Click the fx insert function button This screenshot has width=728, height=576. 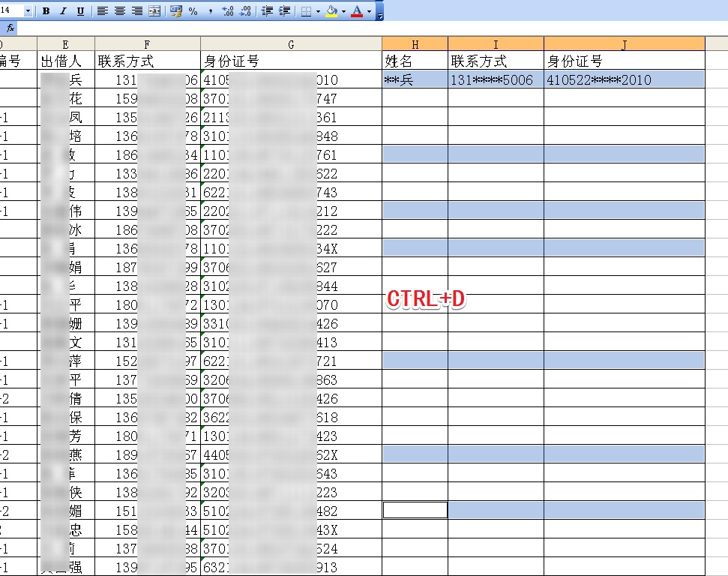pos(10,28)
